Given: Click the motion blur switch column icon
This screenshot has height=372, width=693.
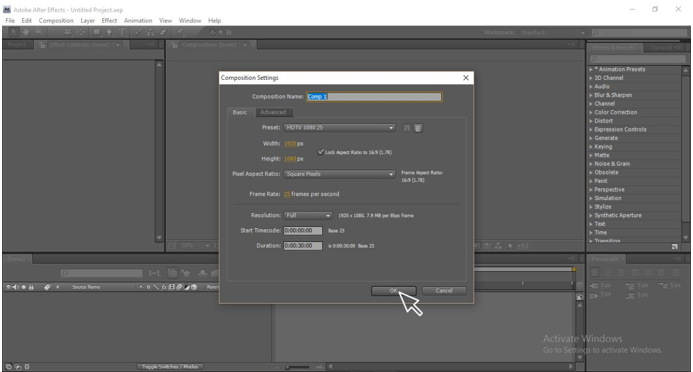Looking at the screenshot, I should click(x=179, y=287).
